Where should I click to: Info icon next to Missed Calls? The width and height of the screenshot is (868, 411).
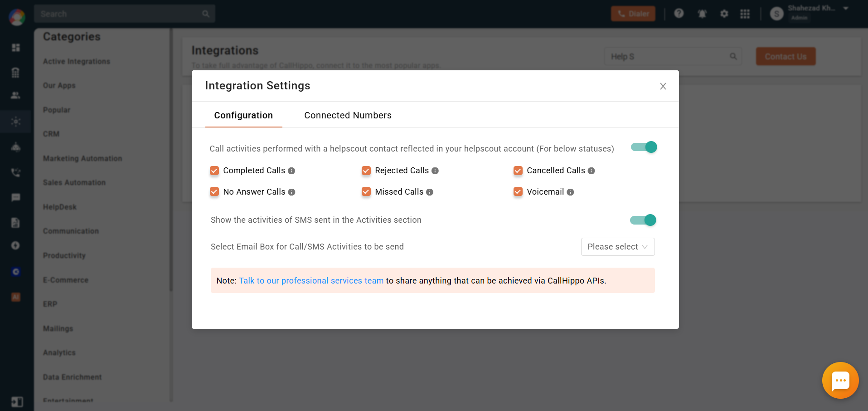[x=430, y=192]
